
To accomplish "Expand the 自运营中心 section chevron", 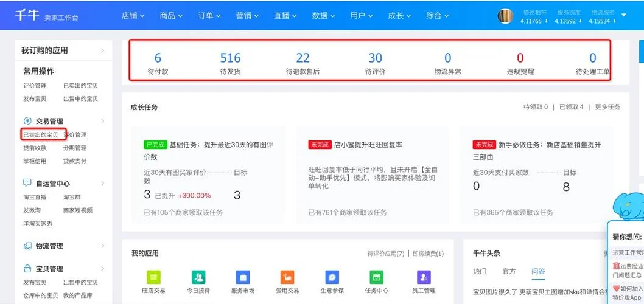I will 102,183.
